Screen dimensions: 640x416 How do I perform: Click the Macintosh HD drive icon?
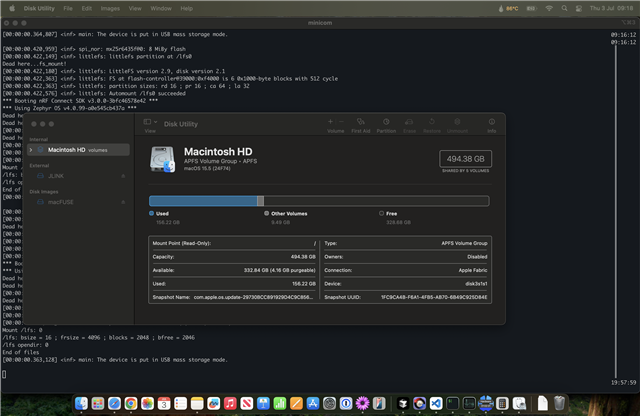coord(162,159)
